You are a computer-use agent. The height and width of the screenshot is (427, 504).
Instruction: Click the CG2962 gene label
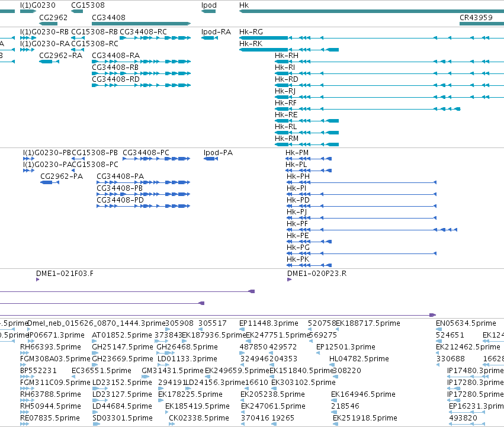pos(53,17)
